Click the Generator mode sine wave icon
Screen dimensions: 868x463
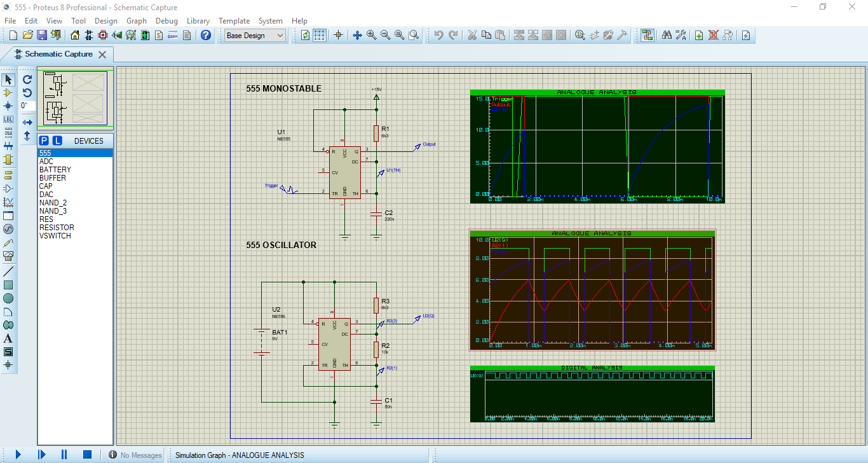click(8, 229)
